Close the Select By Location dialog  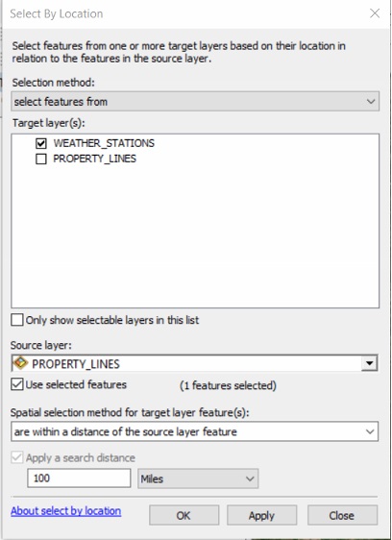(375, 13)
